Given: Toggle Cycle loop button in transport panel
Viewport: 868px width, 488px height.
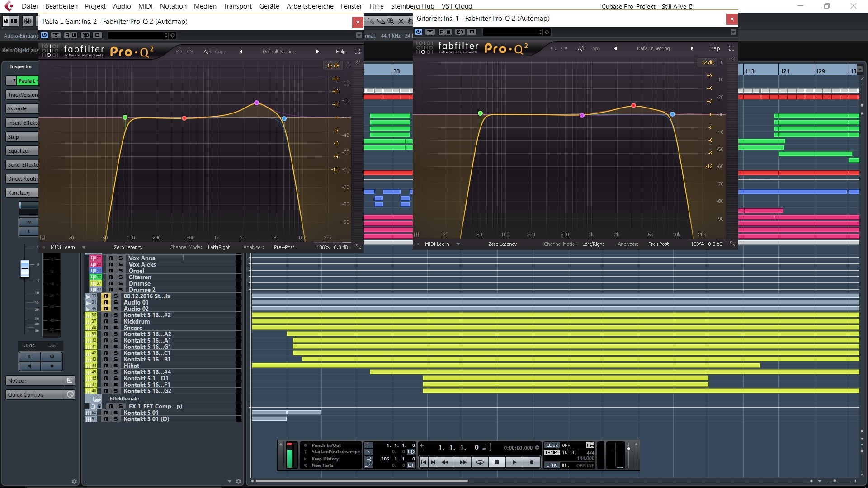Looking at the screenshot, I should click(x=480, y=462).
